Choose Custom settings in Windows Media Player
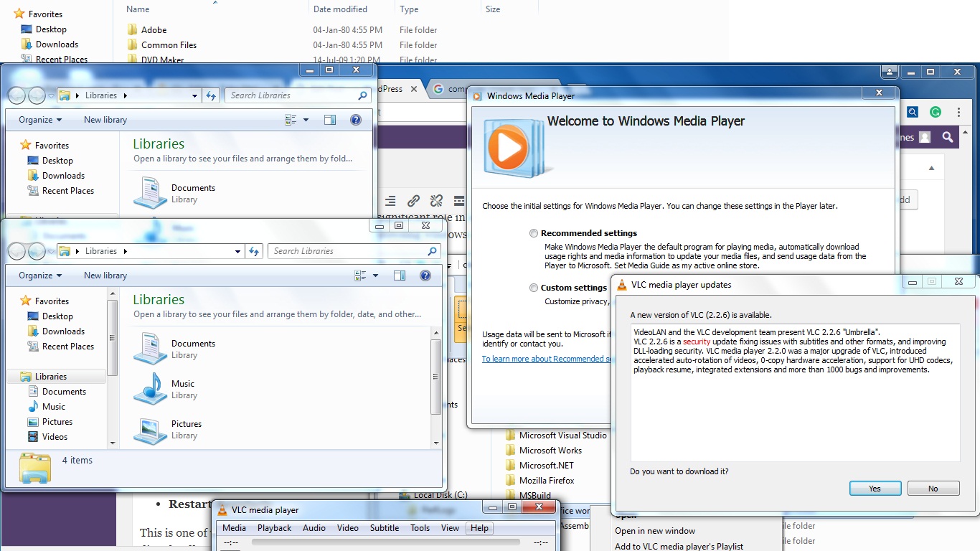980x551 pixels. 533,288
